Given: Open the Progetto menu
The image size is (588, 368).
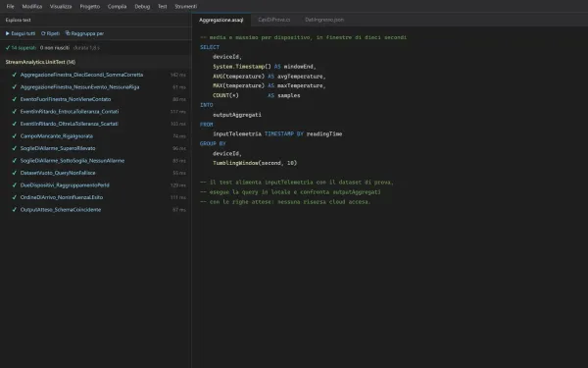Looking at the screenshot, I should click(x=89, y=7).
